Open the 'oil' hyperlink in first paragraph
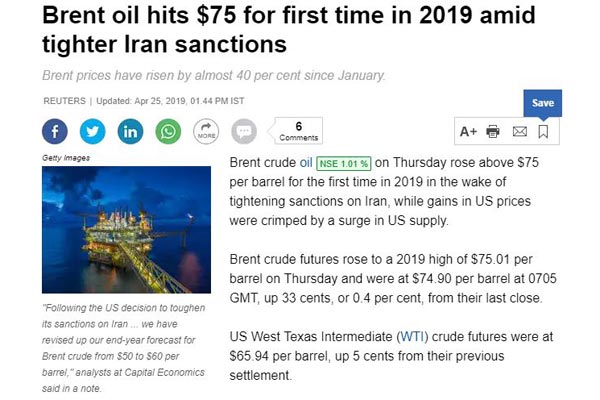Screen dimensions: 600x400 click(x=306, y=163)
